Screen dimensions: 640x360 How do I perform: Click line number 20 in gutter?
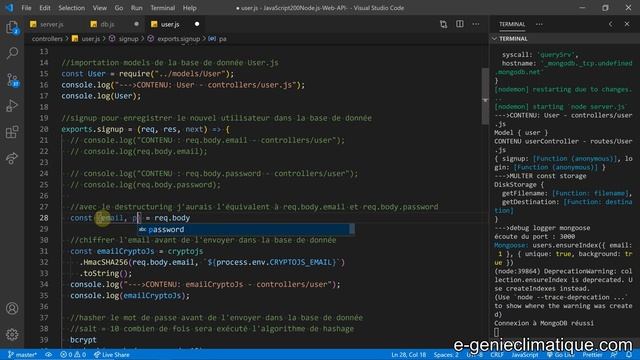[44, 129]
